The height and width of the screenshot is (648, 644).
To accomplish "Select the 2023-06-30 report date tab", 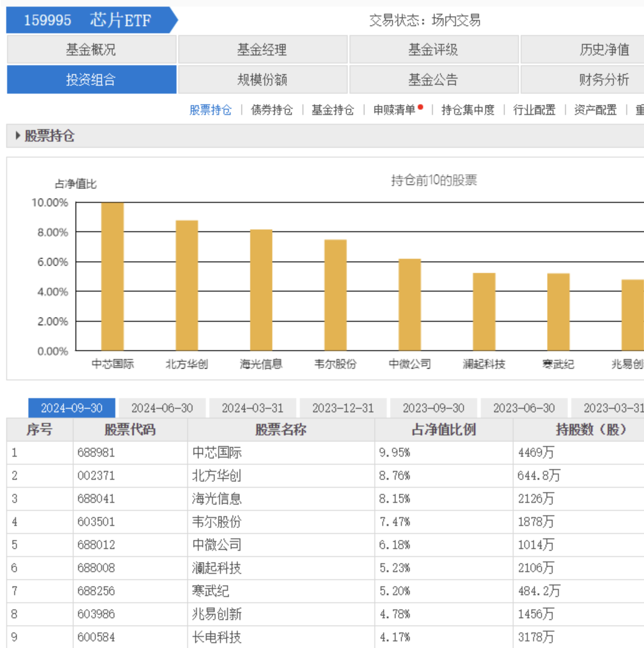I will pyautogui.click(x=524, y=408).
